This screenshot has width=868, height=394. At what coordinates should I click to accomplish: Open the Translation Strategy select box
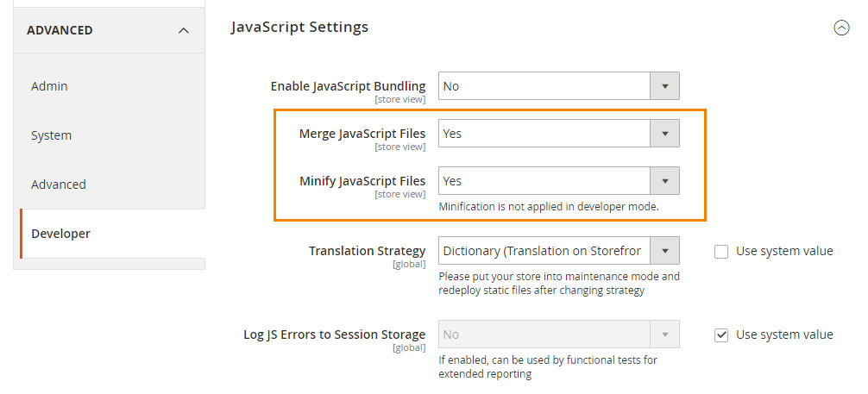(x=544, y=251)
